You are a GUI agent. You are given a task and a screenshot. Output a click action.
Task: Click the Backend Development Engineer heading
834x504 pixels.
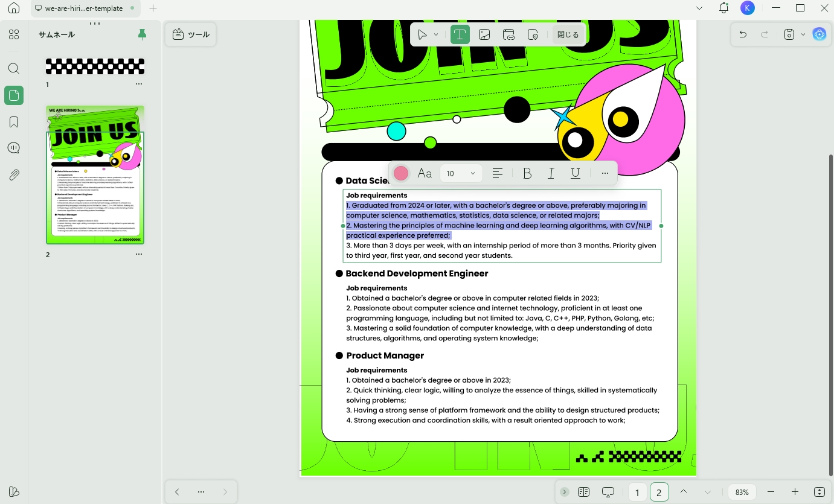pos(417,273)
